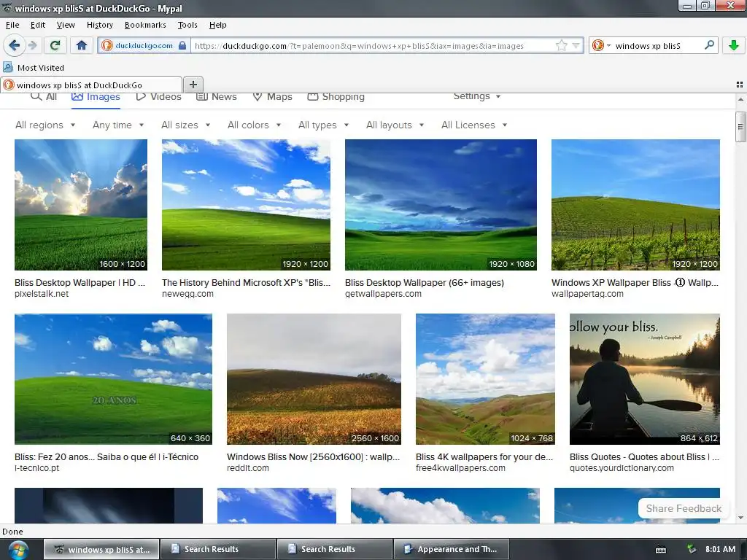Expand the All Licenses filter
The height and width of the screenshot is (560, 747).
point(474,125)
